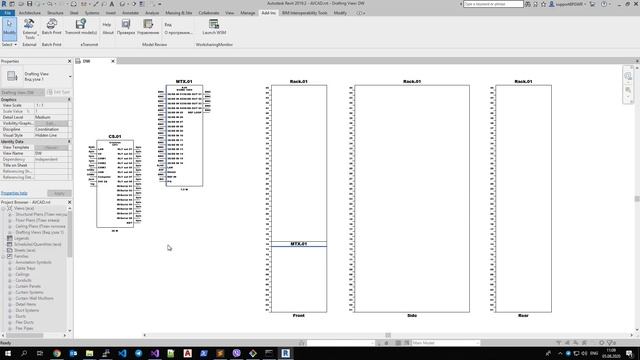Click the View Template None button
Image resolution: width=640 pixels, height=360 pixels.
pos(51,147)
